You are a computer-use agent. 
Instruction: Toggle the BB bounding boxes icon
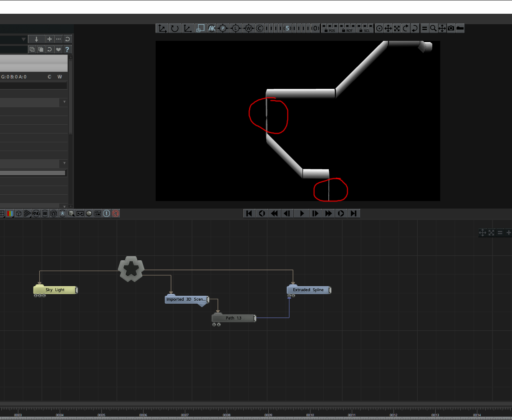pyautogui.click(x=45, y=214)
